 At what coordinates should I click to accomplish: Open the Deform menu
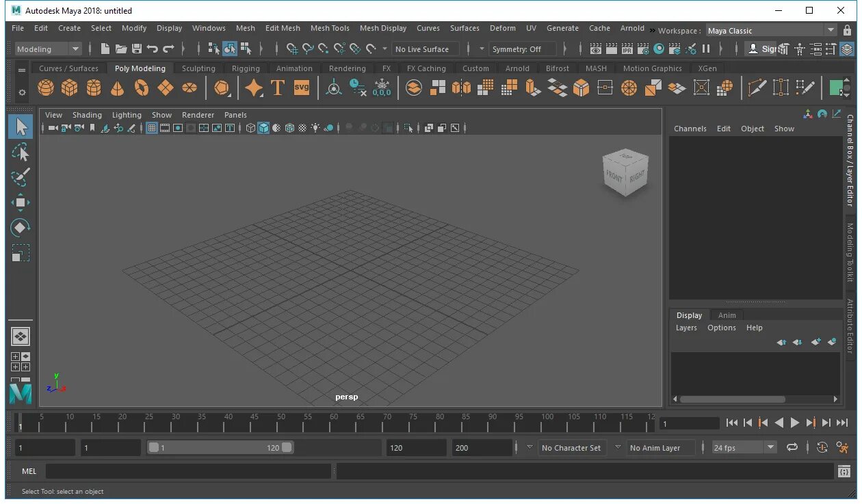click(503, 28)
